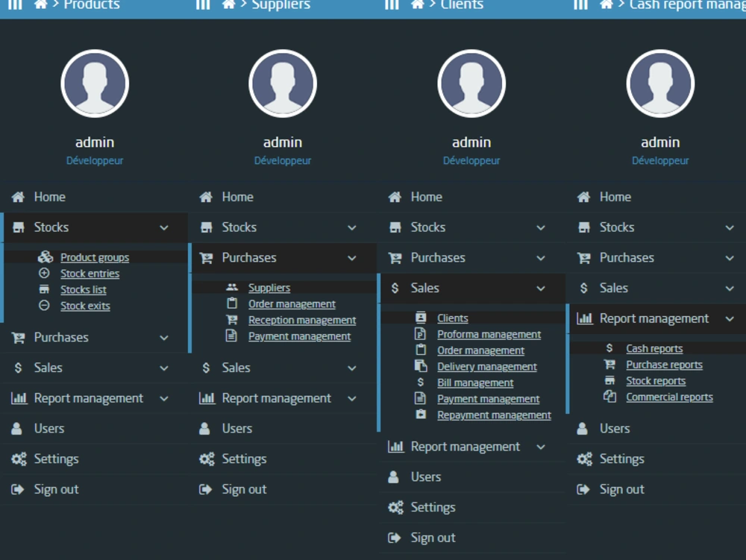
Task: Open the Stock exits link
Action: pos(85,306)
